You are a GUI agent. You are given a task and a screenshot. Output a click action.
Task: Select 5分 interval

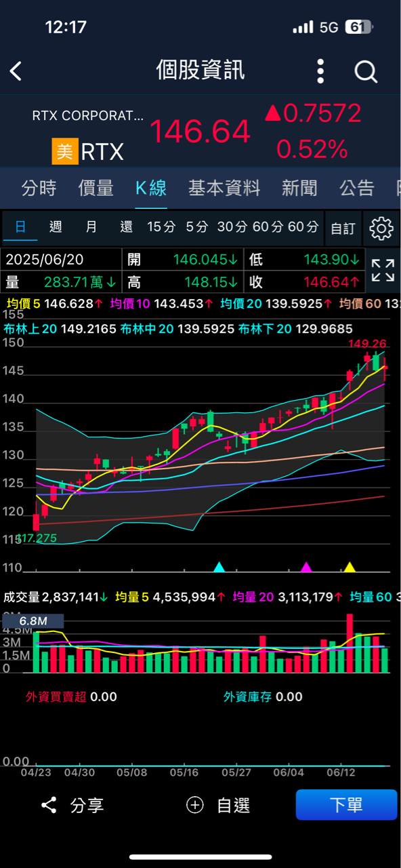[x=197, y=226]
